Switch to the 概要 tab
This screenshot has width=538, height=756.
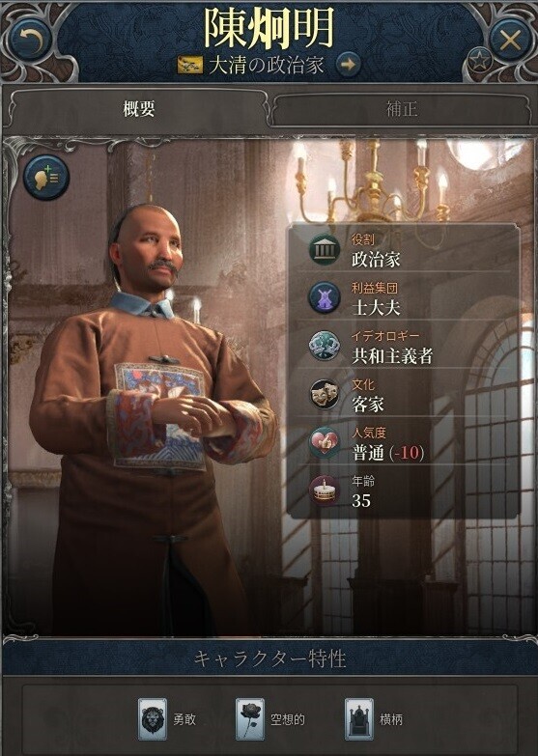(138, 109)
